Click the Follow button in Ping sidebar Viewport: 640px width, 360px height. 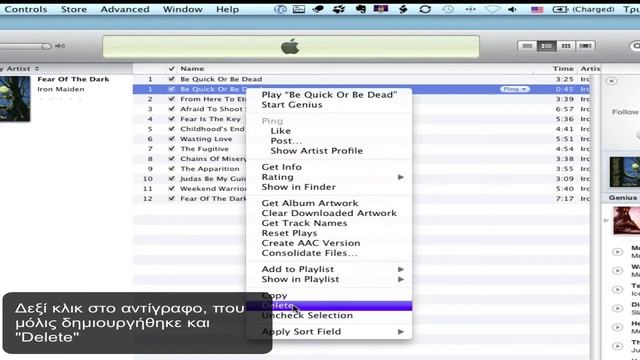coord(625,112)
